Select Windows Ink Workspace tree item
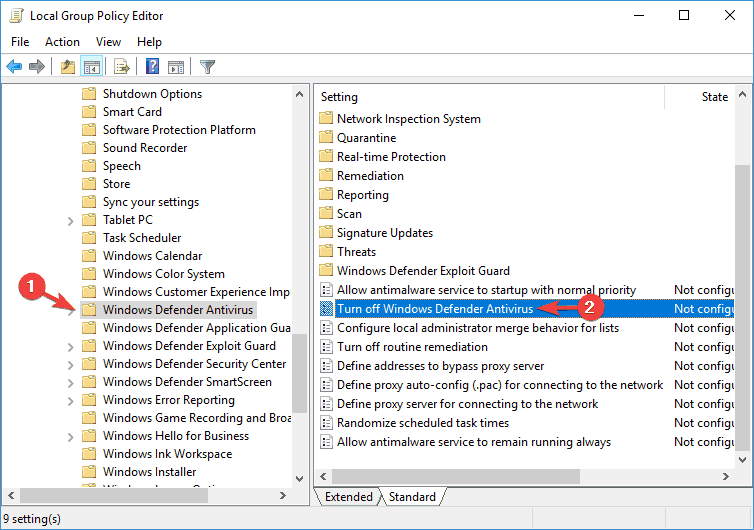Viewport: 754px width, 530px height. coord(167,454)
